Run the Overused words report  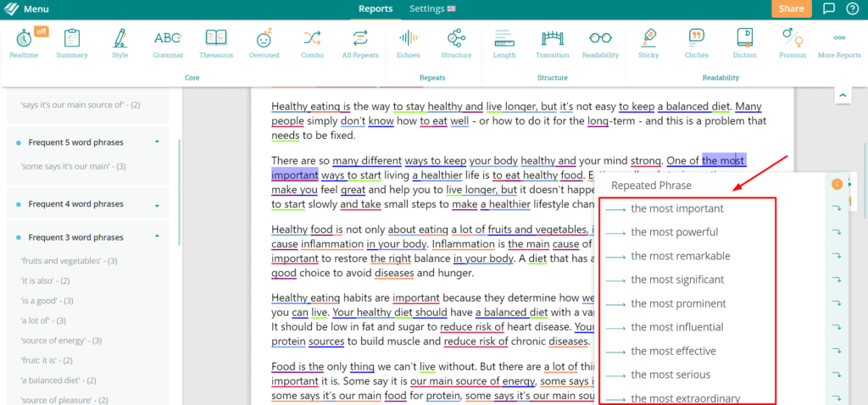264,42
